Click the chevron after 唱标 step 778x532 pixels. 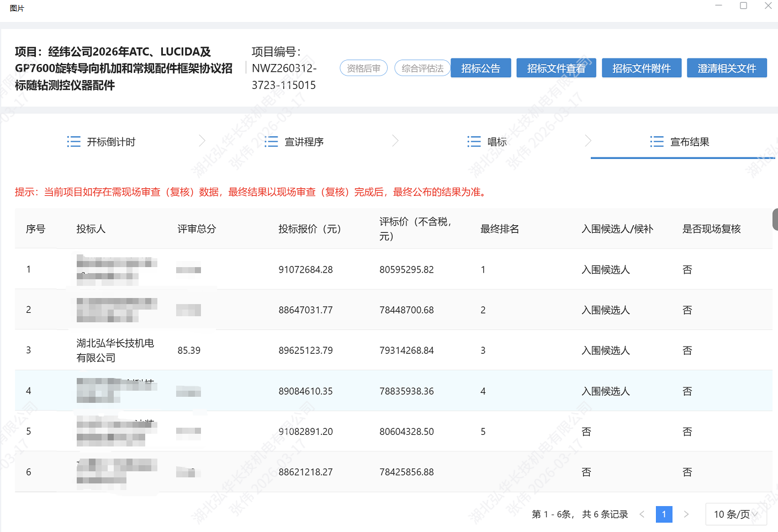pos(588,141)
